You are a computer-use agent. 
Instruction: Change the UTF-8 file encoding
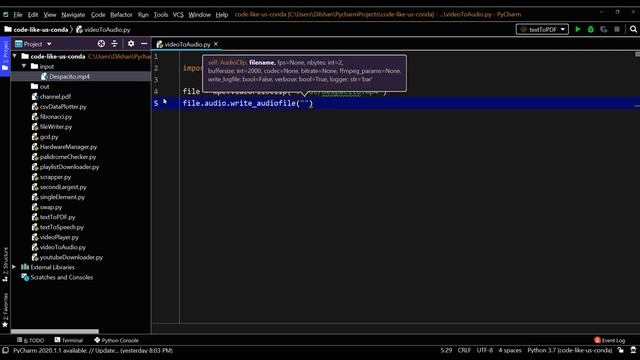[x=484, y=350]
